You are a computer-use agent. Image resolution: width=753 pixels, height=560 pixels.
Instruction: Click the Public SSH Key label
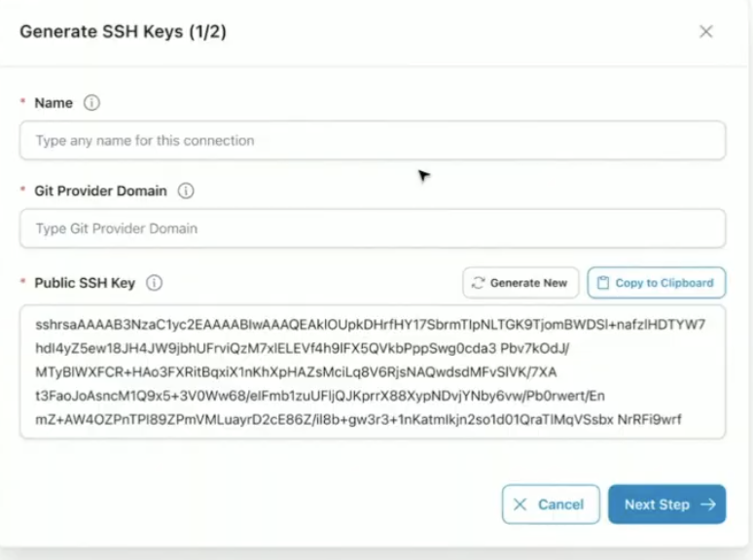point(85,283)
